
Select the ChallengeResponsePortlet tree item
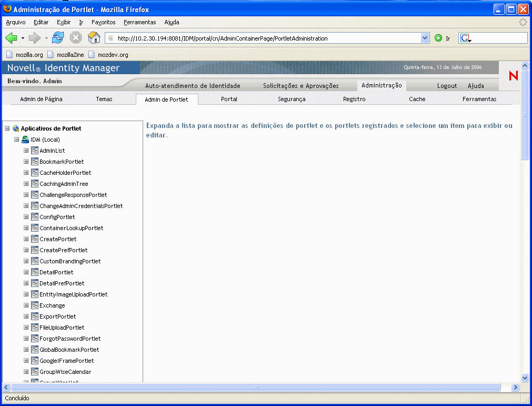pyautogui.click(x=73, y=195)
